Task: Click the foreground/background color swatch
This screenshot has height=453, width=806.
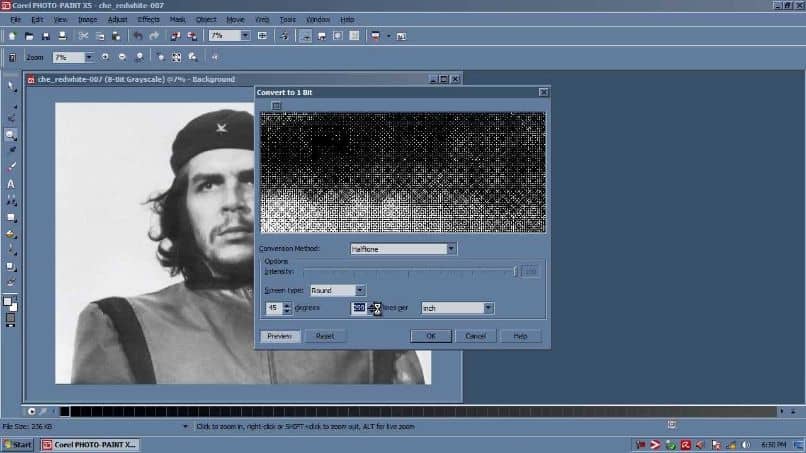Action: click(10, 302)
